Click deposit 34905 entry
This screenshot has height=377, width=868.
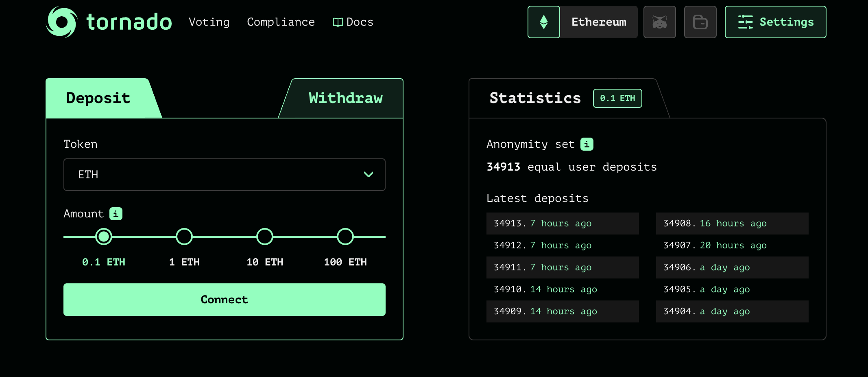732,289
